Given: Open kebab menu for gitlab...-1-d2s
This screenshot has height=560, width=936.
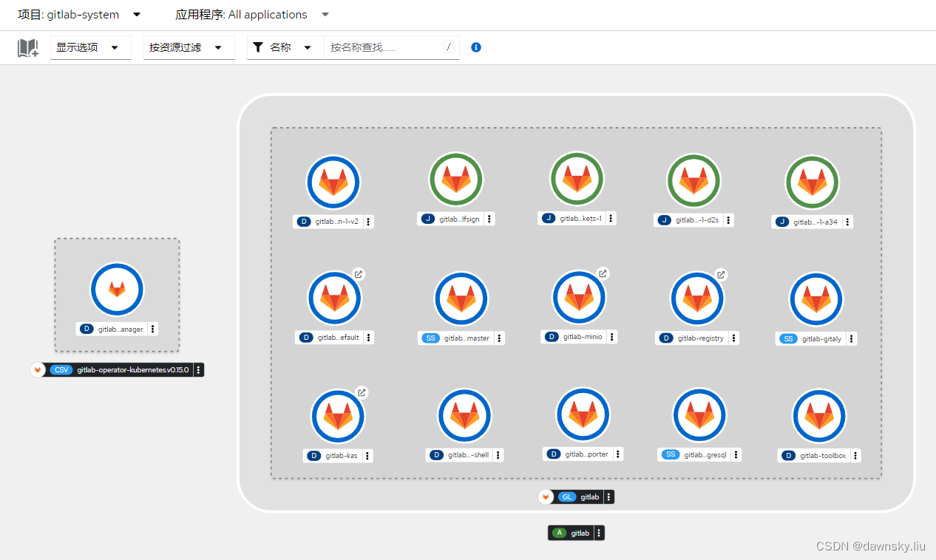Looking at the screenshot, I should point(729,220).
